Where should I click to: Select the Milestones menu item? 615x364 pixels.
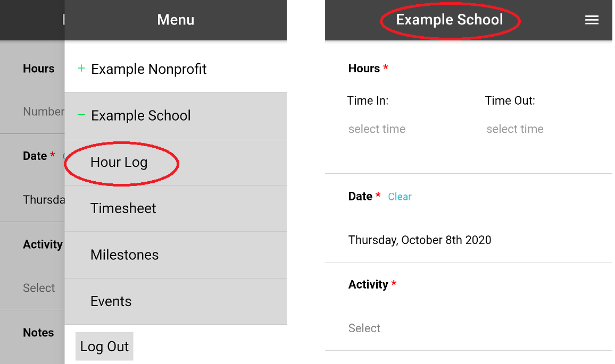click(x=124, y=255)
